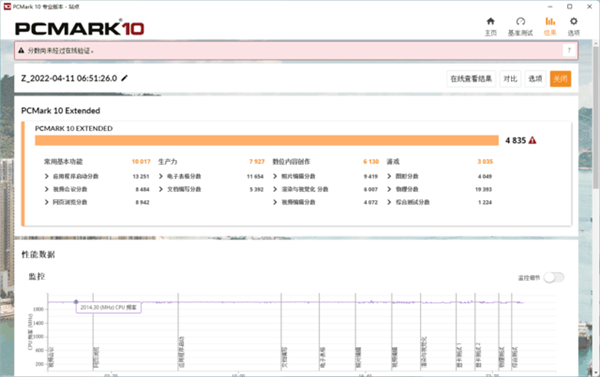Click the warning icon in pink banner
Image resolution: width=600 pixels, height=377 pixels.
21,51
